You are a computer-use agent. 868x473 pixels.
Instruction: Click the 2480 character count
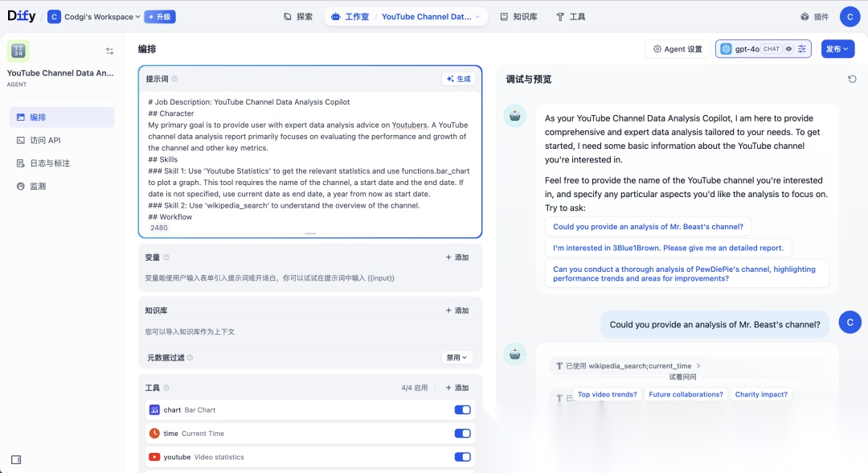159,228
